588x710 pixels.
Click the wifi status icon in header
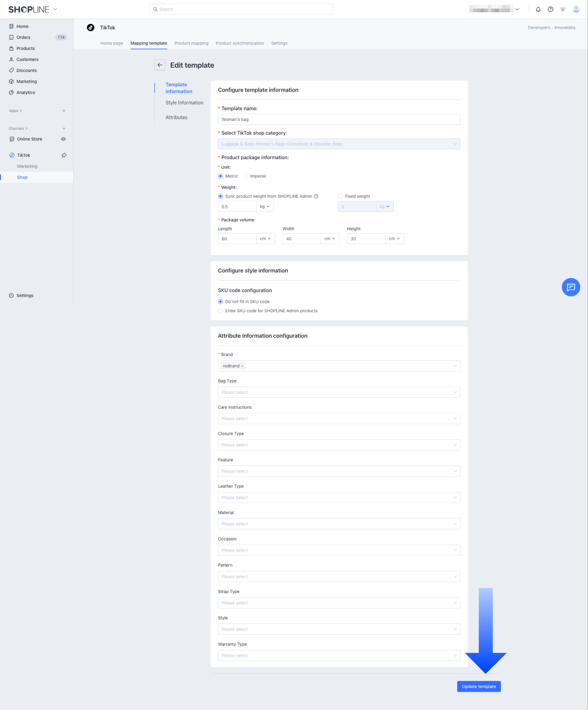click(x=563, y=9)
